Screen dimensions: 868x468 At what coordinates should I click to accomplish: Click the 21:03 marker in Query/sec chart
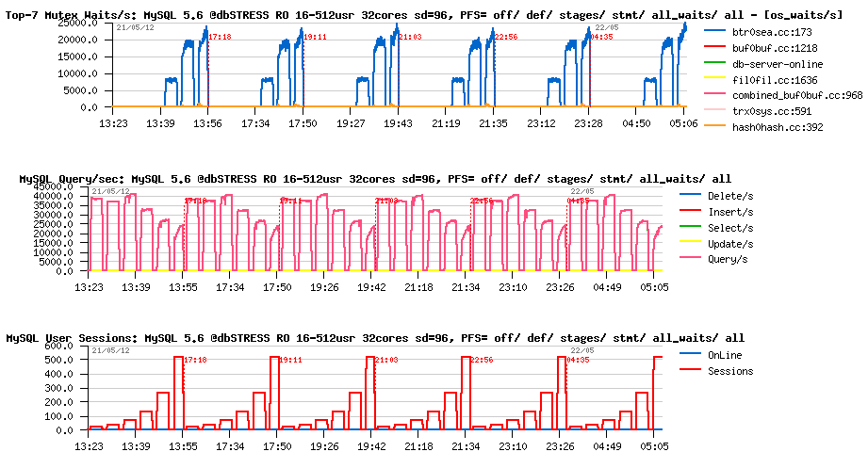(x=386, y=201)
